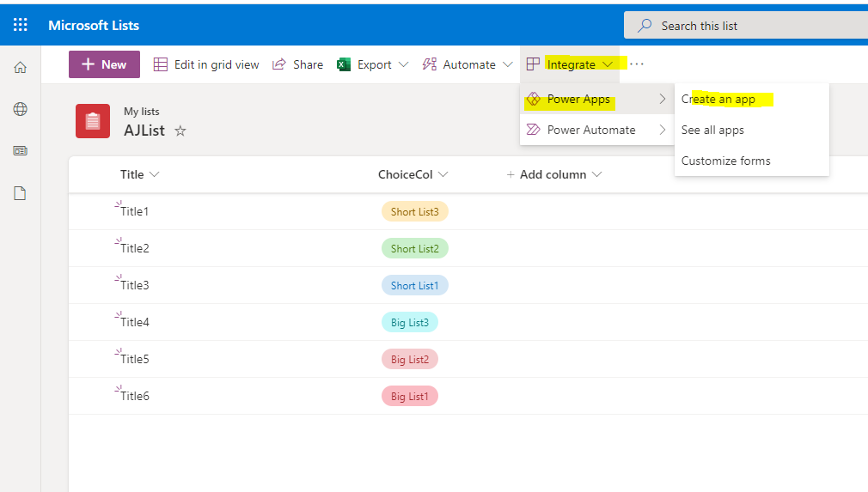
Task: Click Edit in grid view
Action: (206, 64)
